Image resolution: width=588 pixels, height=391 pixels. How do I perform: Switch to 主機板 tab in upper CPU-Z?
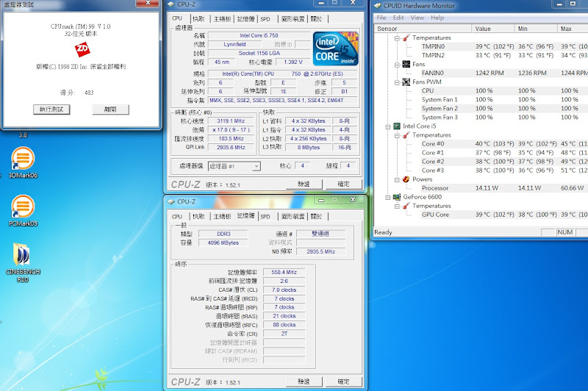(x=223, y=19)
